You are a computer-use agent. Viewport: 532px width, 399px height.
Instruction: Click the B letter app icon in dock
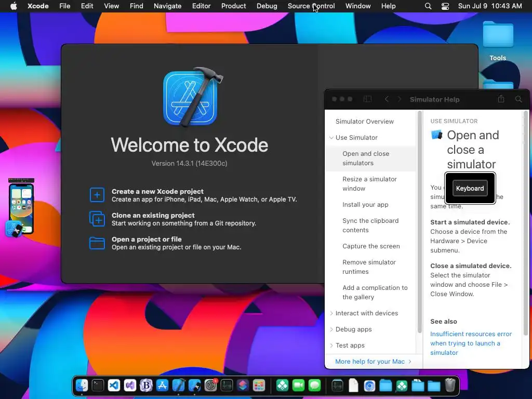pos(146,385)
